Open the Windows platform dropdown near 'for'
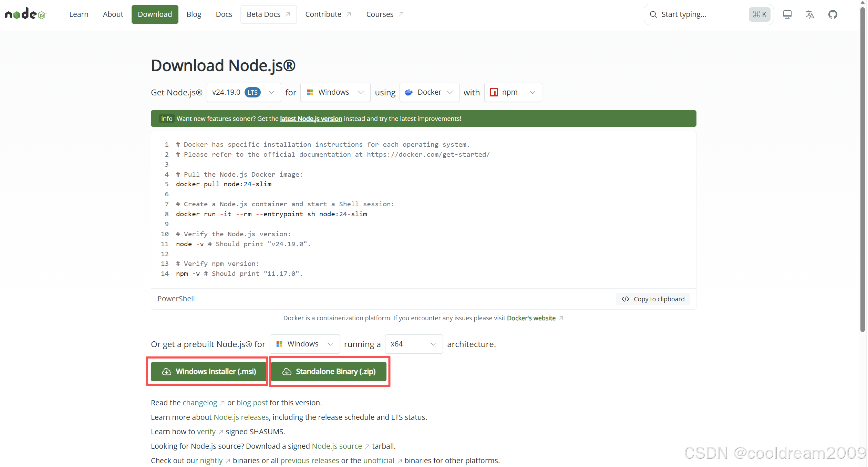 point(335,92)
